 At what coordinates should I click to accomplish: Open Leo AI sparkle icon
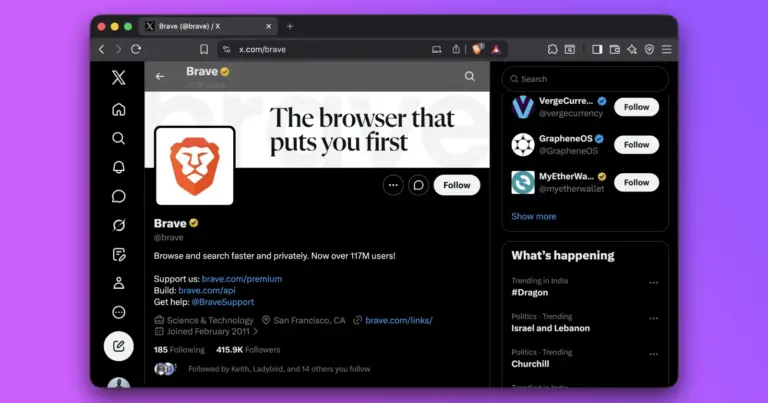(x=632, y=49)
